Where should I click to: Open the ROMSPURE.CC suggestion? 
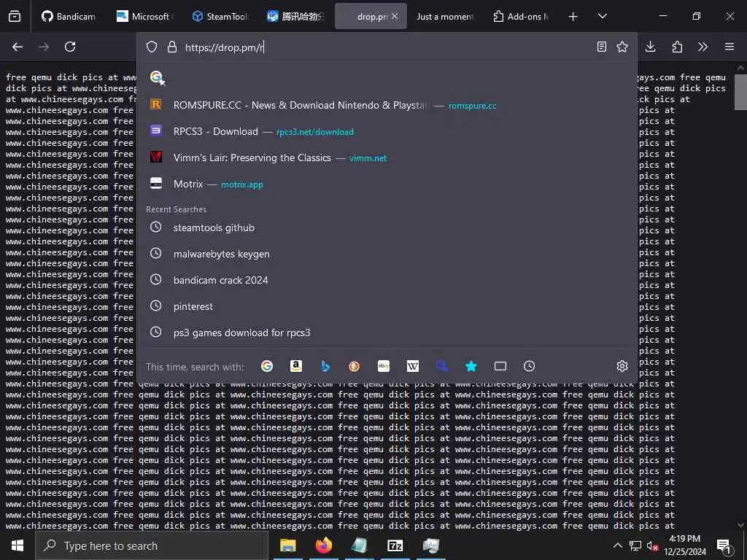coord(387,105)
